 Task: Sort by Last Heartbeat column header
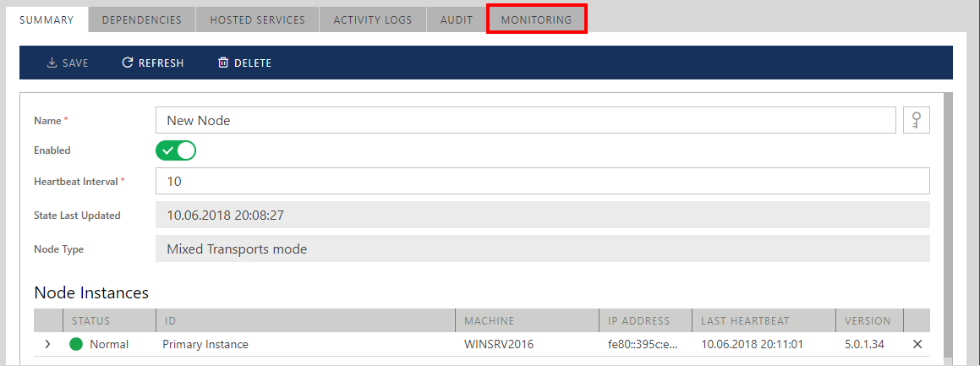745,321
